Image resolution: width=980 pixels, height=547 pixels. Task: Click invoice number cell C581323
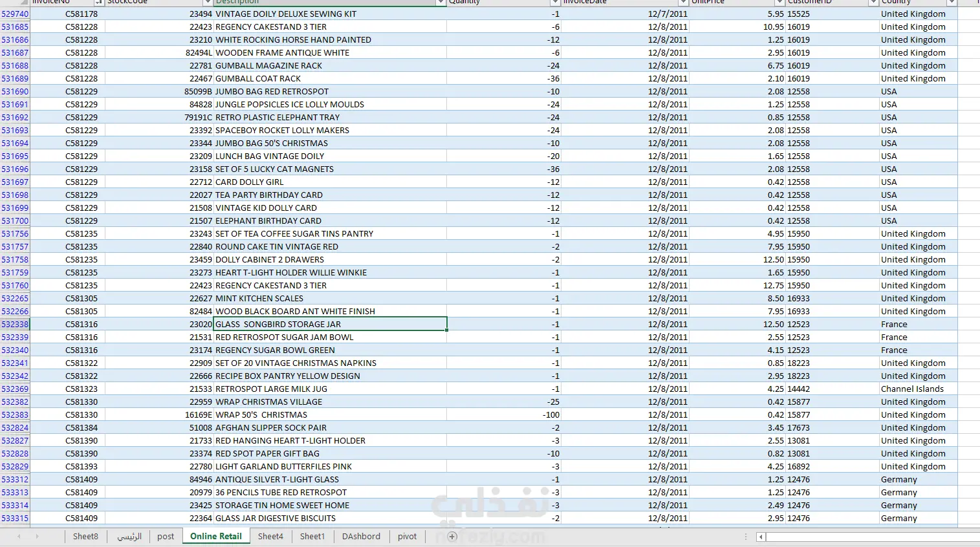(67, 389)
